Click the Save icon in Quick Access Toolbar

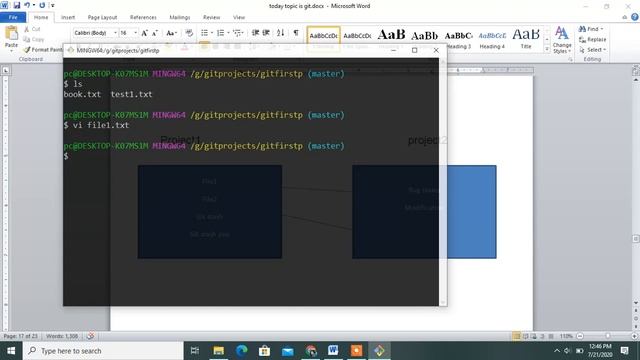(x=17, y=5)
